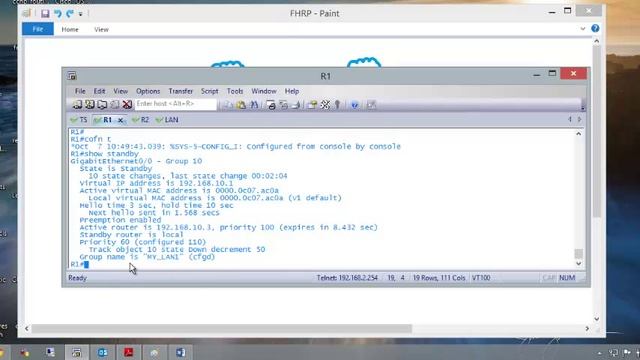Click the Paste clipboard icon
Viewport: 640px width, 360px height.
click(241, 105)
